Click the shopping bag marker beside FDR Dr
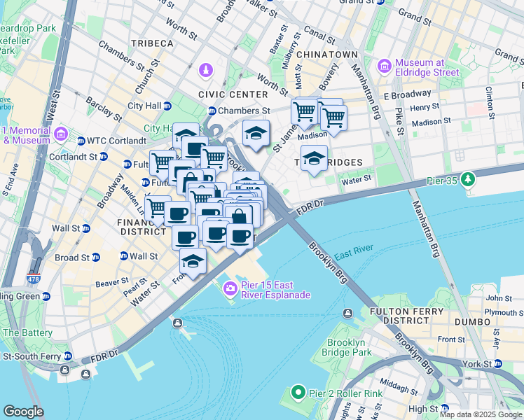The height and width of the screenshot is (420, 524). (x=239, y=216)
